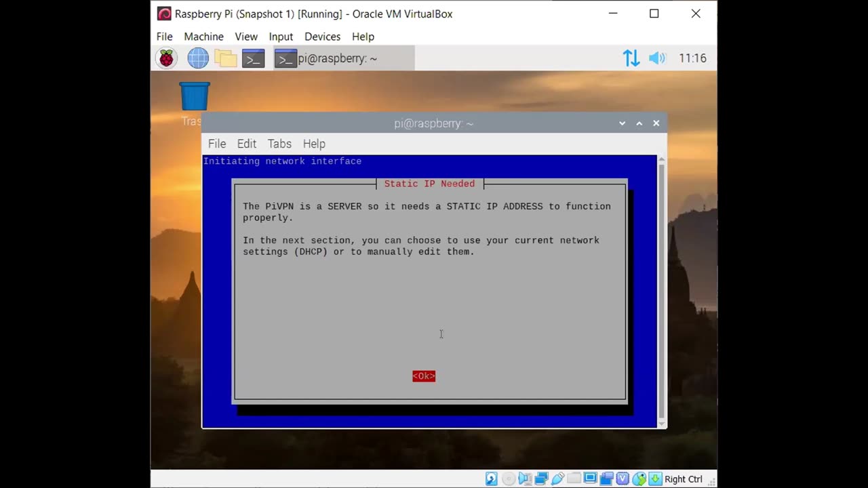This screenshot has width=868, height=488.
Task: Click the VirtualBox mouse integration icon
Action: click(x=639, y=479)
